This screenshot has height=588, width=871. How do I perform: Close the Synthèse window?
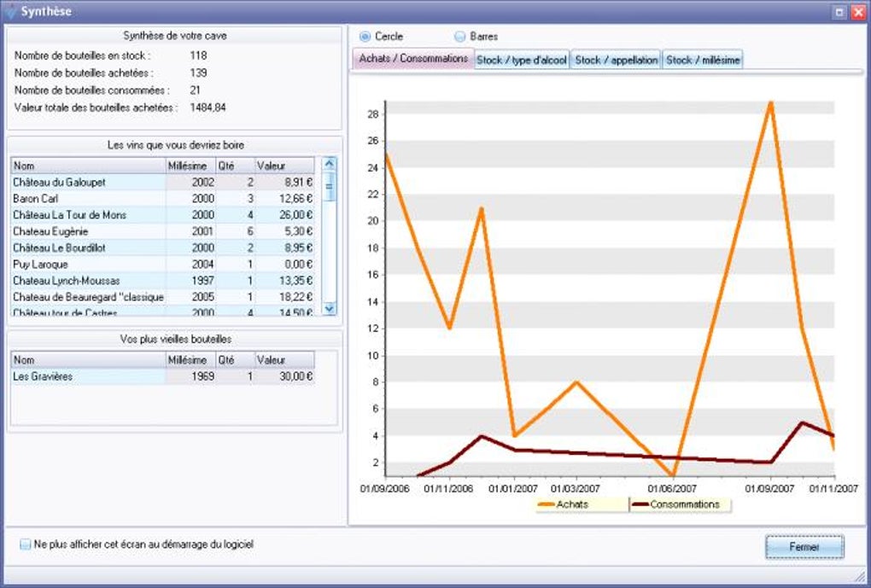(x=857, y=12)
